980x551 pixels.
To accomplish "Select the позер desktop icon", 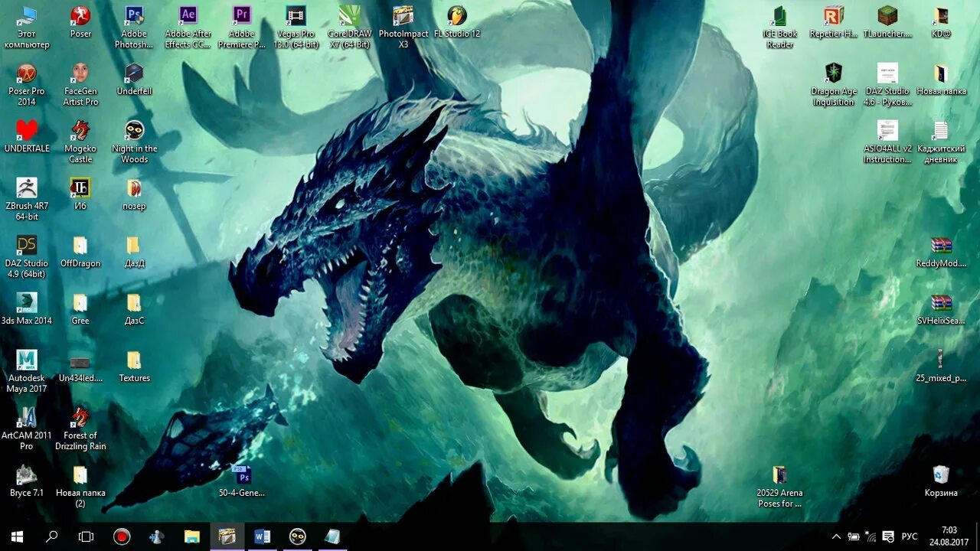I will tap(134, 194).
